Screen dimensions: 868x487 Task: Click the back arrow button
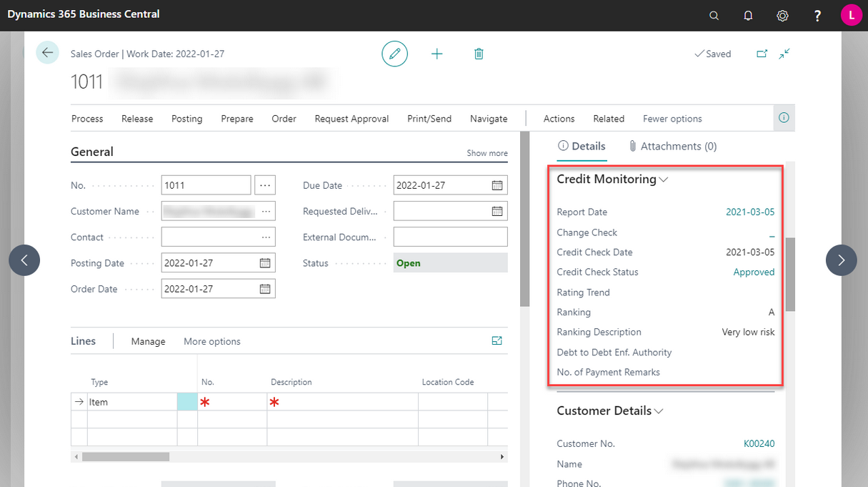click(48, 53)
